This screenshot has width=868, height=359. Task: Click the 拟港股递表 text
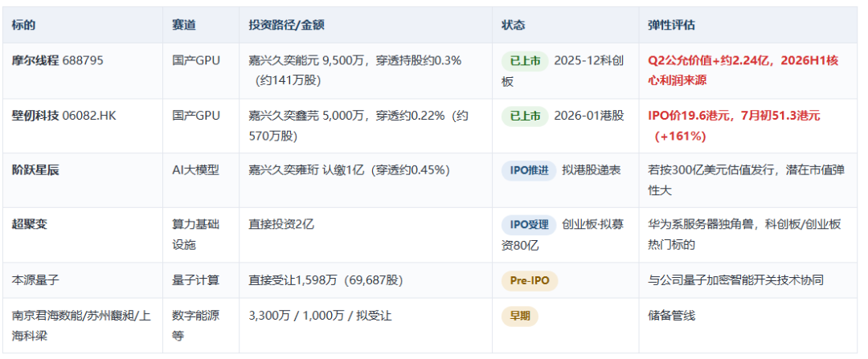tap(592, 170)
